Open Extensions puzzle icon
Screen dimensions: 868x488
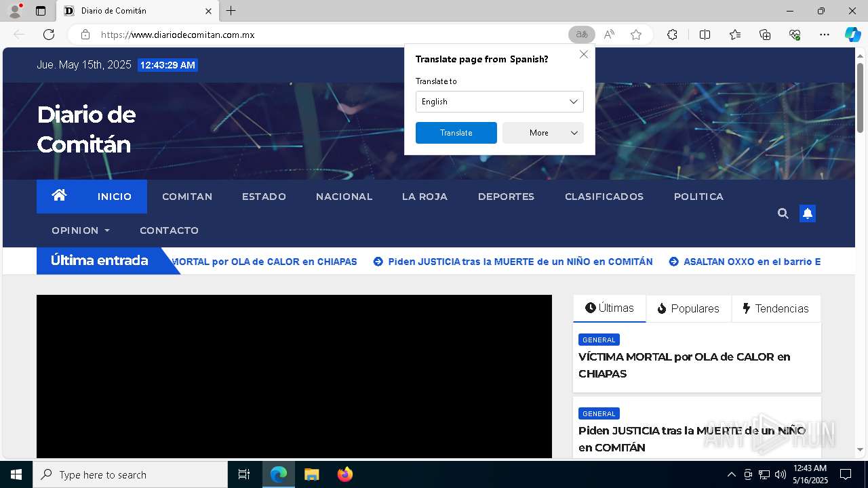click(x=672, y=35)
